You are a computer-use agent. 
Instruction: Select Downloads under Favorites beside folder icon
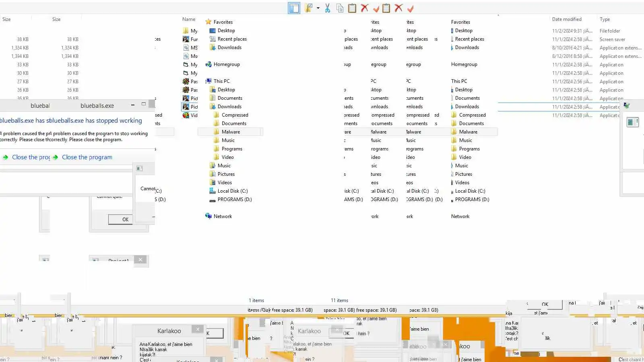[229, 47]
